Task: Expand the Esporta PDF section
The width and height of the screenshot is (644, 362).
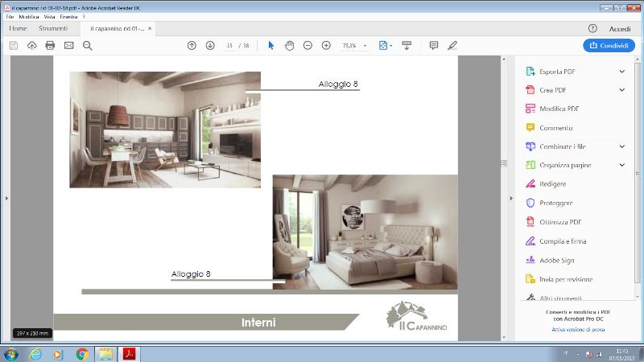Action: tap(621, 71)
